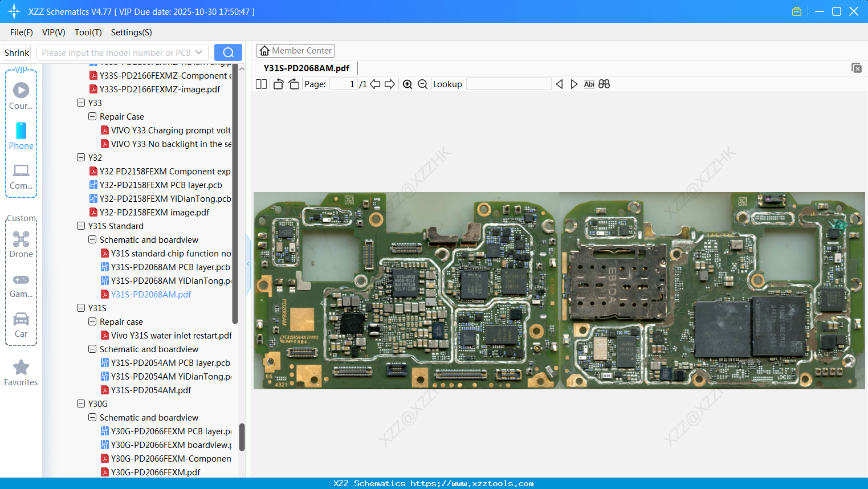Image resolution: width=868 pixels, height=489 pixels.
Task: Open the Tool(T) menu
Action: point(88,32)
